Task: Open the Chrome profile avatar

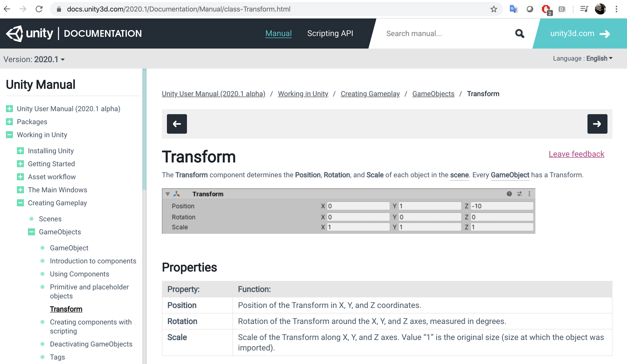Action: [600, 9]
